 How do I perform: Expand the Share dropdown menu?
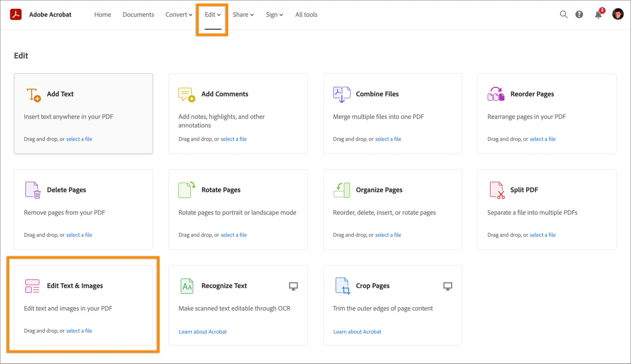click(243, 14)
